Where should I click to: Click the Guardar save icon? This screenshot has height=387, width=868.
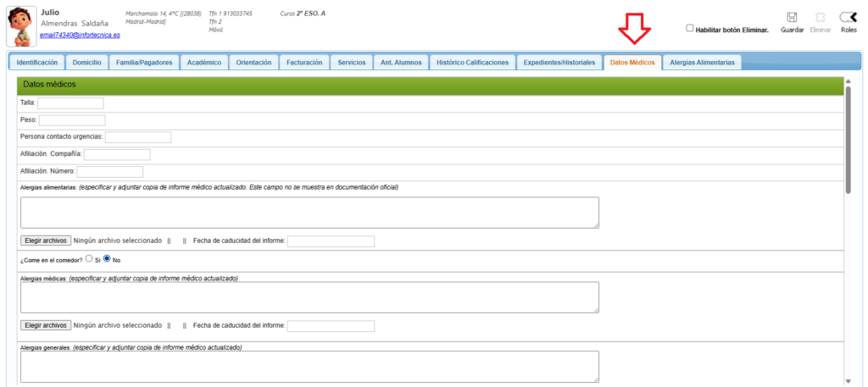[x=792, y=18]
